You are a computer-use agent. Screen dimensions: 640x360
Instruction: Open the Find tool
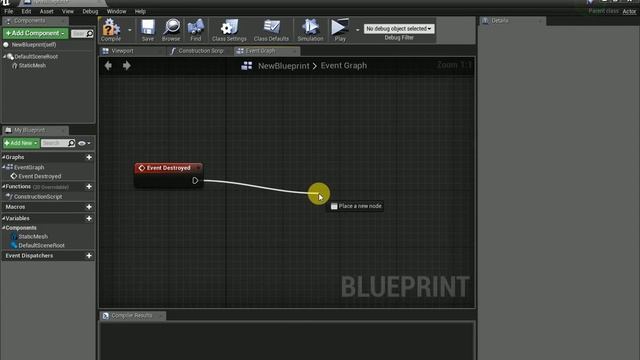click(x=196, y=30)
